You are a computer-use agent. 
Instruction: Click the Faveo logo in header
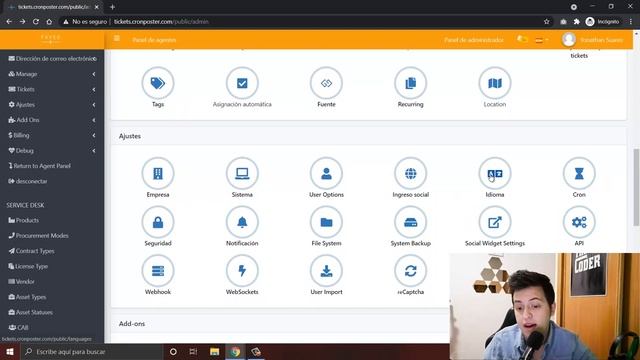51,39
